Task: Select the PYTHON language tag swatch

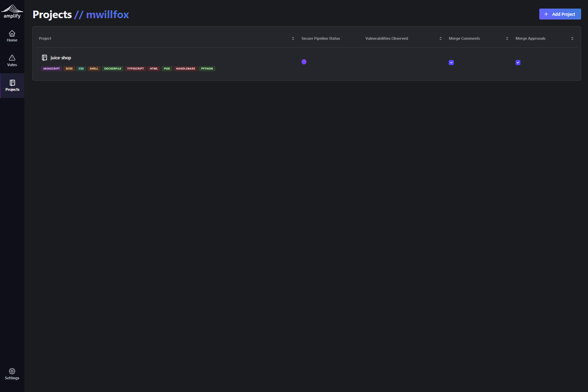Action: coord(207,69)
